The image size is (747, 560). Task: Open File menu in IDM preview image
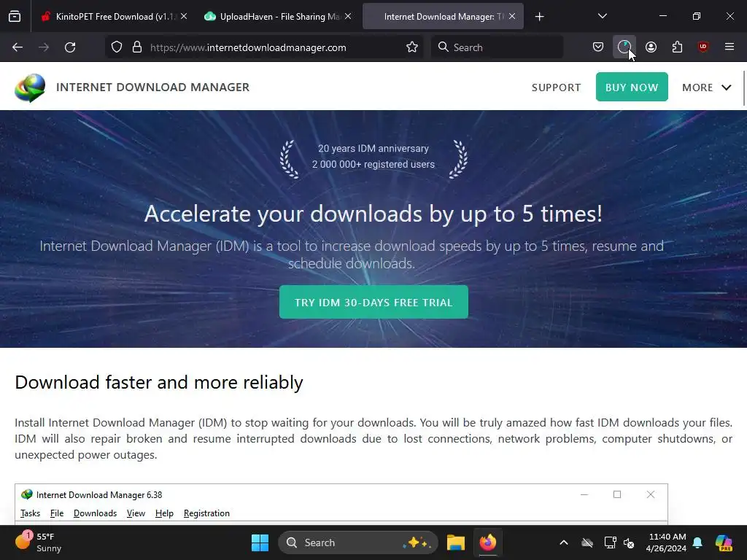click(57, 513)
